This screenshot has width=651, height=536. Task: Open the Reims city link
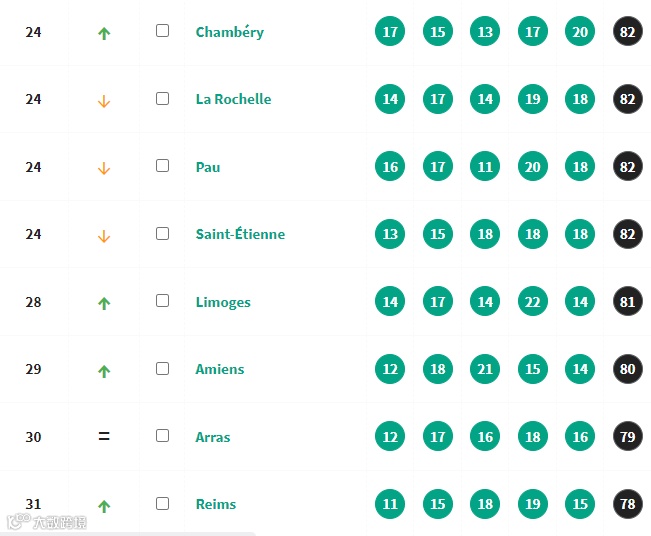(215, 504)
